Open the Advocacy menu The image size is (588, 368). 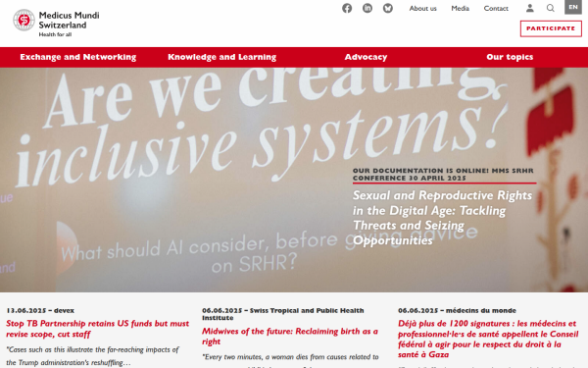(366, 57)
